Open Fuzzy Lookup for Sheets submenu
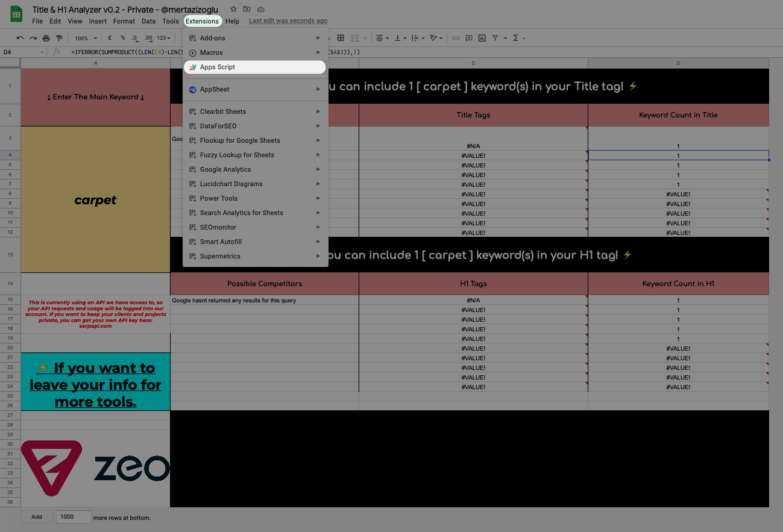This screenshot has width=783, height=532. tap(256, 155)
